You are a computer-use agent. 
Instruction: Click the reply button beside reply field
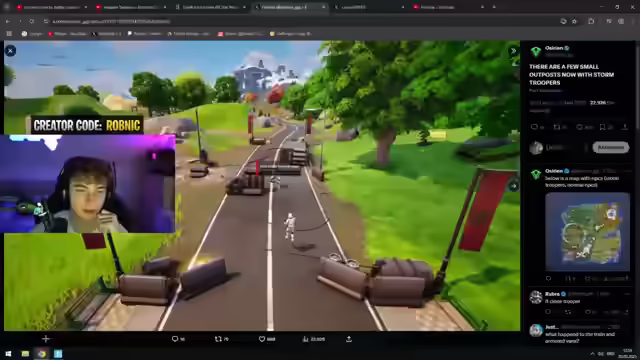point(611,147)
